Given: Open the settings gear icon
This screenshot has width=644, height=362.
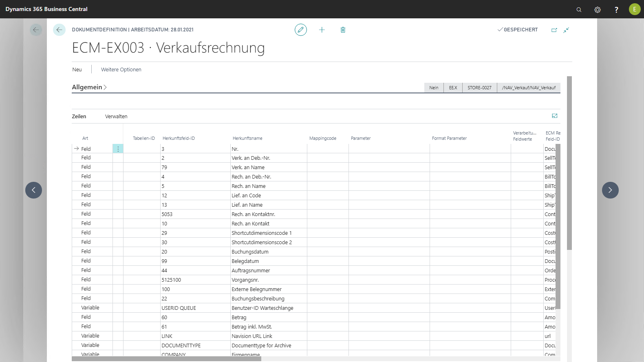Looking at the screenshot, I should coord(598,9).
